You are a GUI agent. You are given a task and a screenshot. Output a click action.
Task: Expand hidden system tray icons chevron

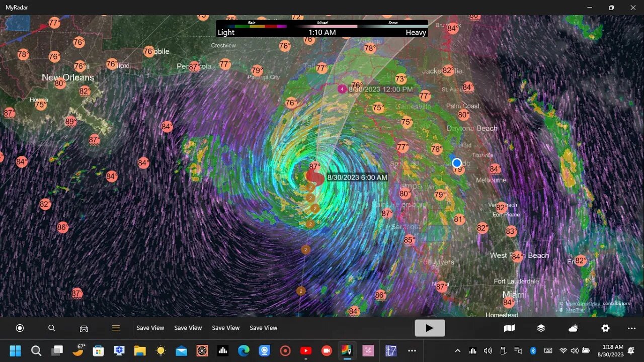(457, 350)
